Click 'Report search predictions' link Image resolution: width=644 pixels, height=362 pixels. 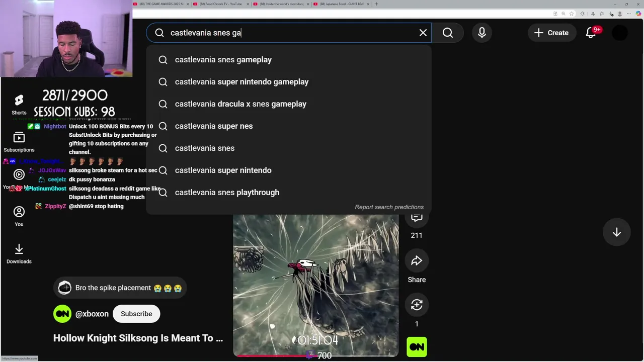point(389,207)
